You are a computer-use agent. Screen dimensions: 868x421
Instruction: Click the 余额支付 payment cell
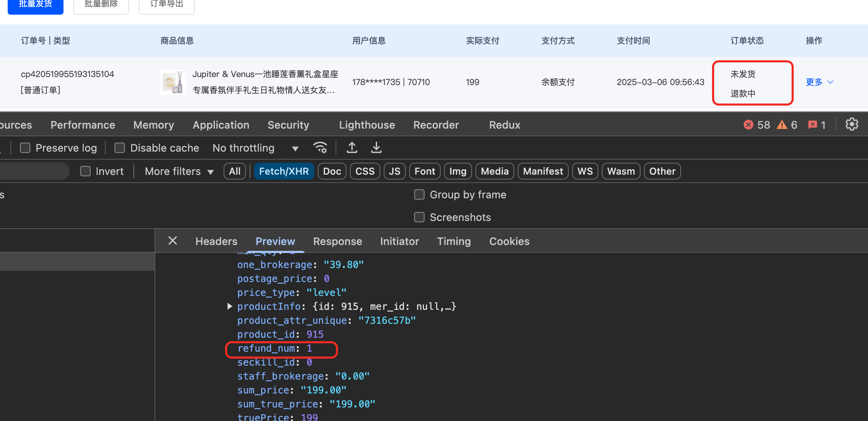click(x=558, y=82)
